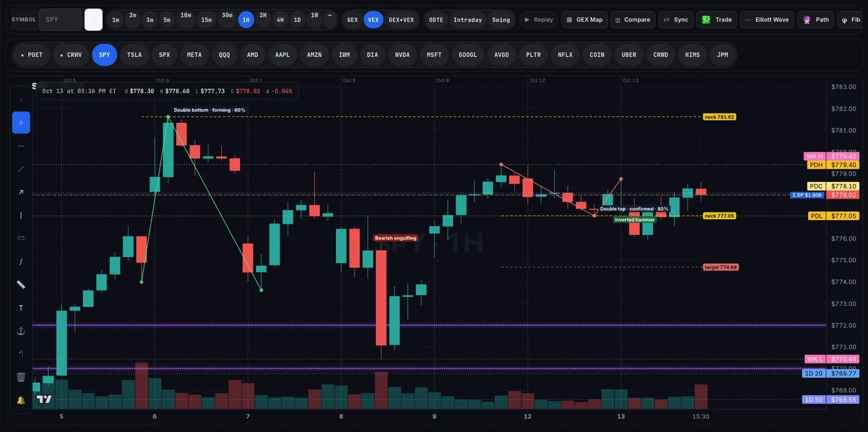The width and height of the screenshot is (868, 432).
Task: Select Intraday mode
Action: tap(467, 20)
